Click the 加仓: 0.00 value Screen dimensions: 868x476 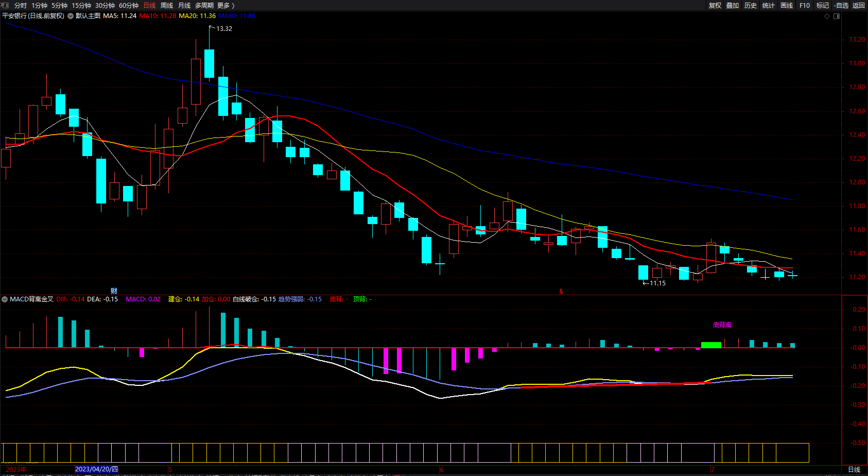tap(216, 299)
